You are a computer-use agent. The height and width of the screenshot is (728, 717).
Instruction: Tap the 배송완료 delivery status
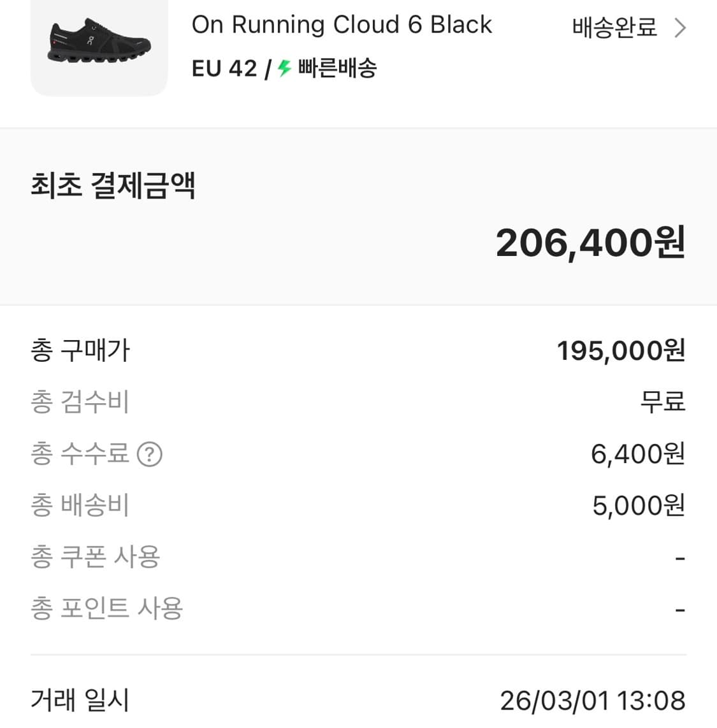coord(614,28)
